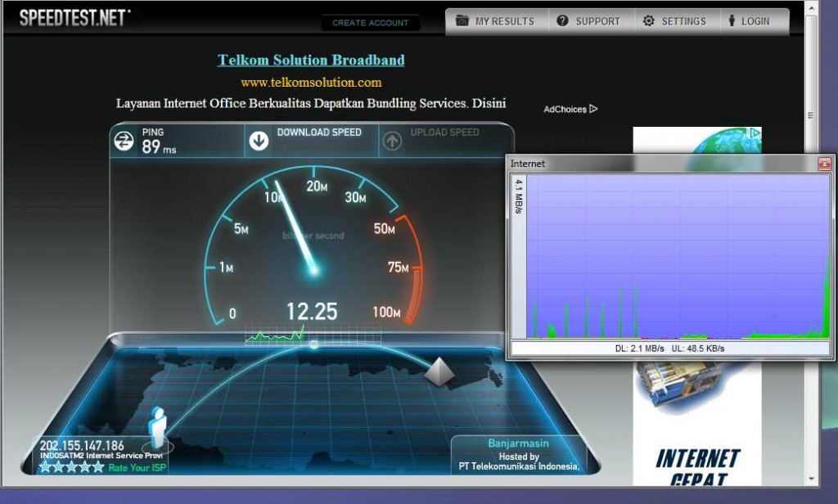Click the INDOSATM2 Internet Service provider text
The image size is (838, 504).
pyautogui.click(x=101, y=456)
